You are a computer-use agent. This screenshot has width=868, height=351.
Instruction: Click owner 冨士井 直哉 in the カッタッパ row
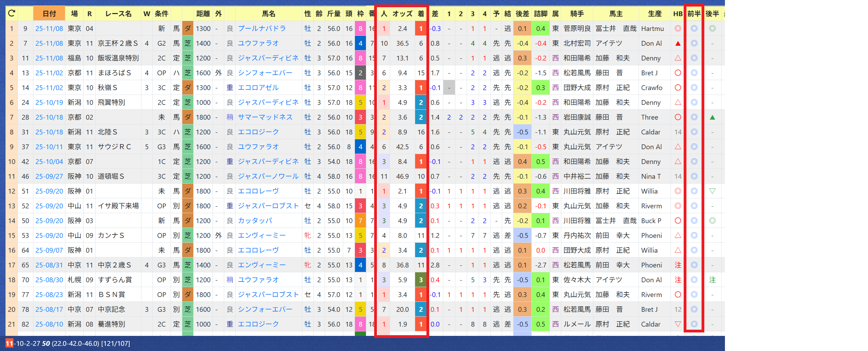click(616, 221)
